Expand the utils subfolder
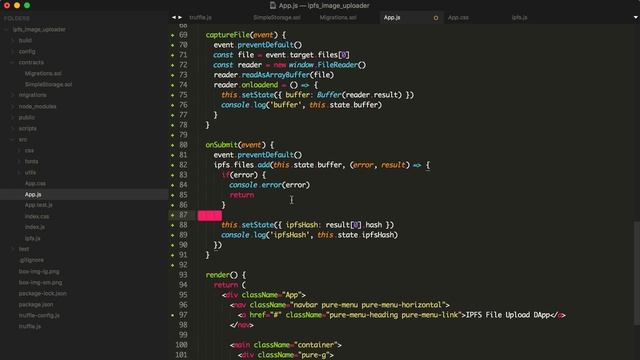640x360 pixels. click(19, 172)
